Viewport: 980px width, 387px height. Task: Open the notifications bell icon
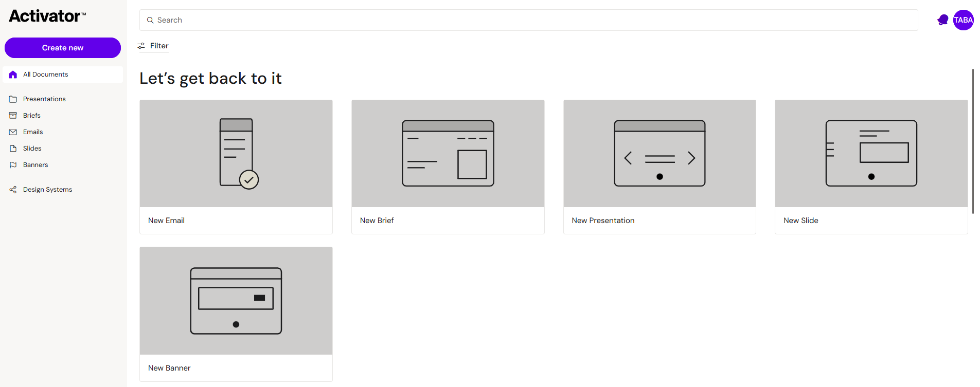[x=942, y=20]
